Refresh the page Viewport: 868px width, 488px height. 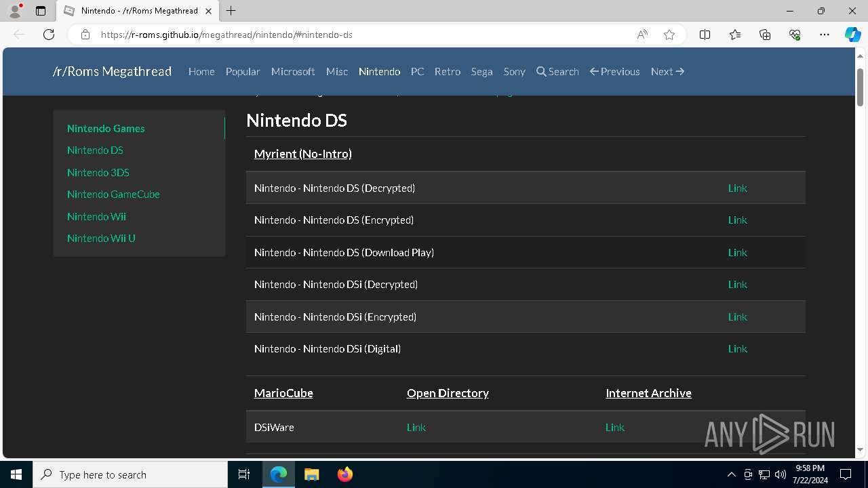point(49,35)
